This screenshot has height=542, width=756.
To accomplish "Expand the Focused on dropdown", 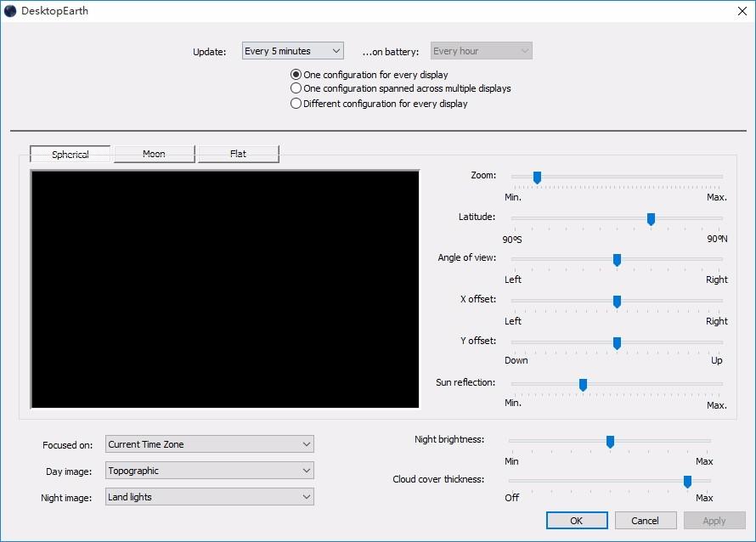I will click(209, 444).
